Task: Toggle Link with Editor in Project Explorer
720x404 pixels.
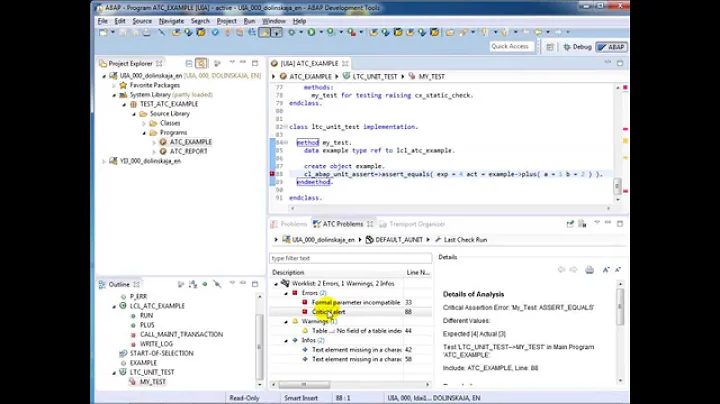Action: click(x=201, y=63)
